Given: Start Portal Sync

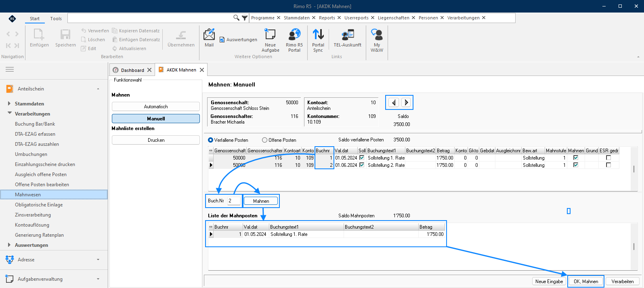Looking at the screenshot, I should (x=318, y=40).
